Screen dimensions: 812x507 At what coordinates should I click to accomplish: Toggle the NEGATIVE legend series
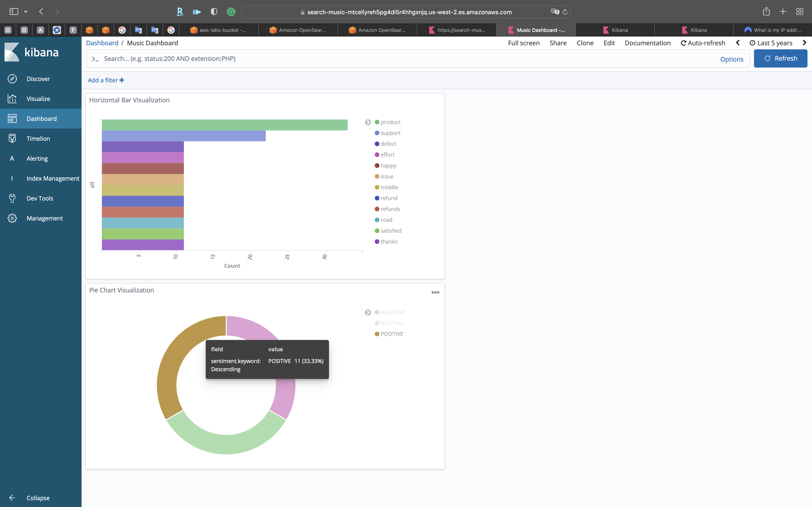tap(393, 312)
